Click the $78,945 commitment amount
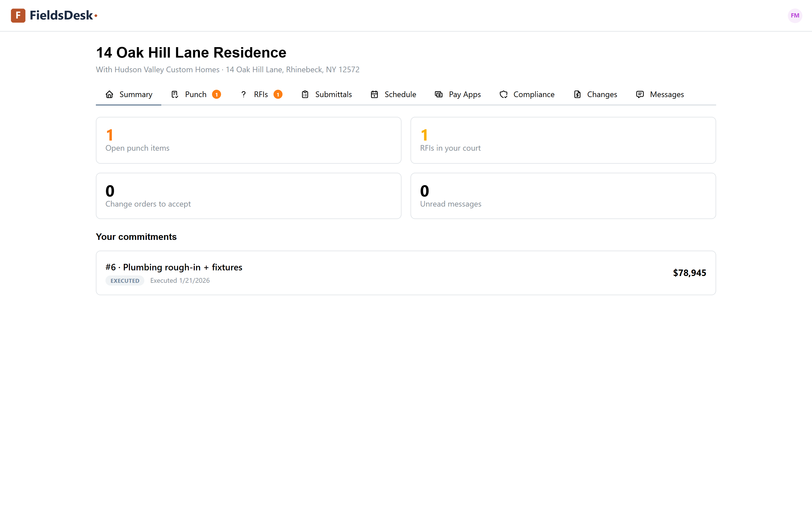 689,273
